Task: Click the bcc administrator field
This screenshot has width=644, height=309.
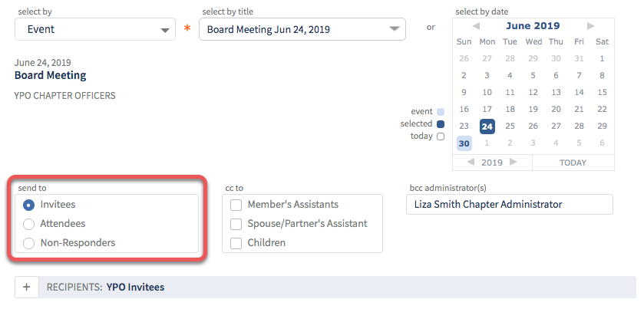Action: [509, 205]
